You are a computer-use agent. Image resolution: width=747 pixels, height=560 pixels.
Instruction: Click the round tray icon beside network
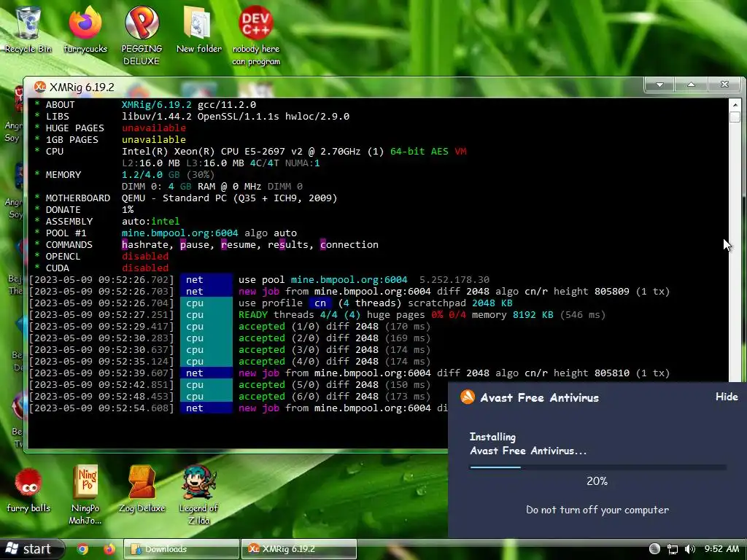click(x=654, y=549)
